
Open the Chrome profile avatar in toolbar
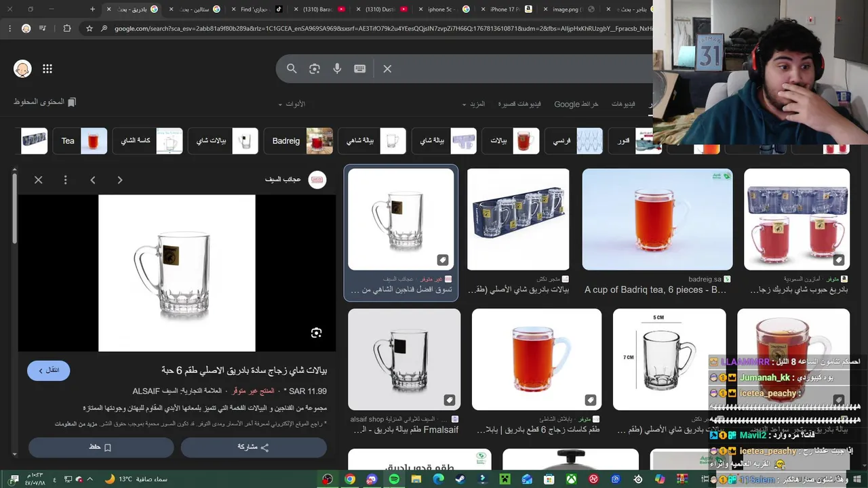tap(26, 28)
